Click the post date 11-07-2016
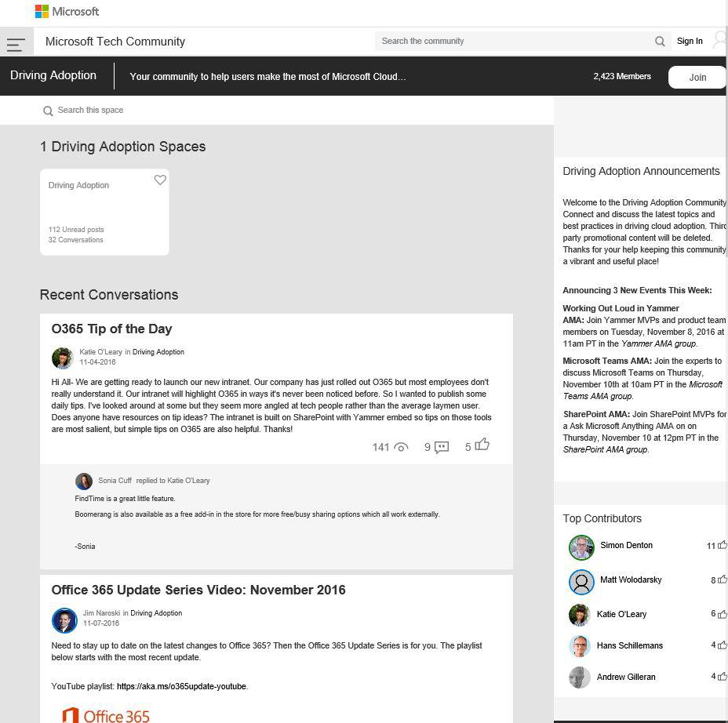Image resolution: width=728 pixels, height=723 pixels. coord(101,623)
